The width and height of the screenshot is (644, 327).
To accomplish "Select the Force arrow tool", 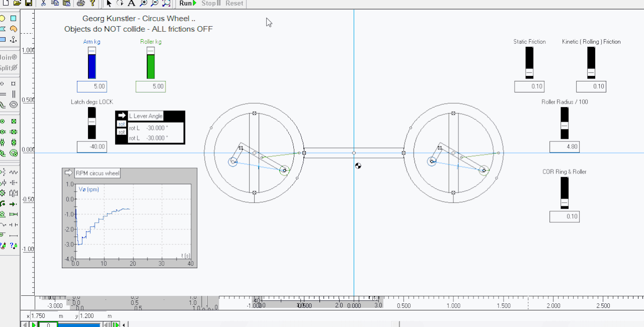I will coord(14,204).
